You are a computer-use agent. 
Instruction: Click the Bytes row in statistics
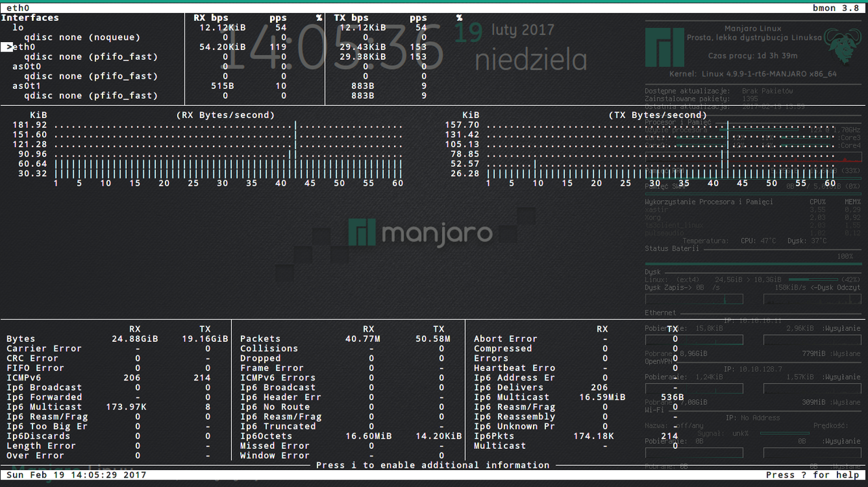point(21,339)
